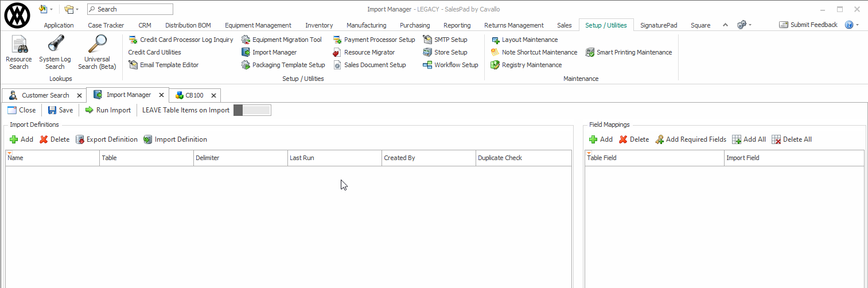Click Export Definition in Import Definitions
The image size is (868, 288).
point(107,139)
